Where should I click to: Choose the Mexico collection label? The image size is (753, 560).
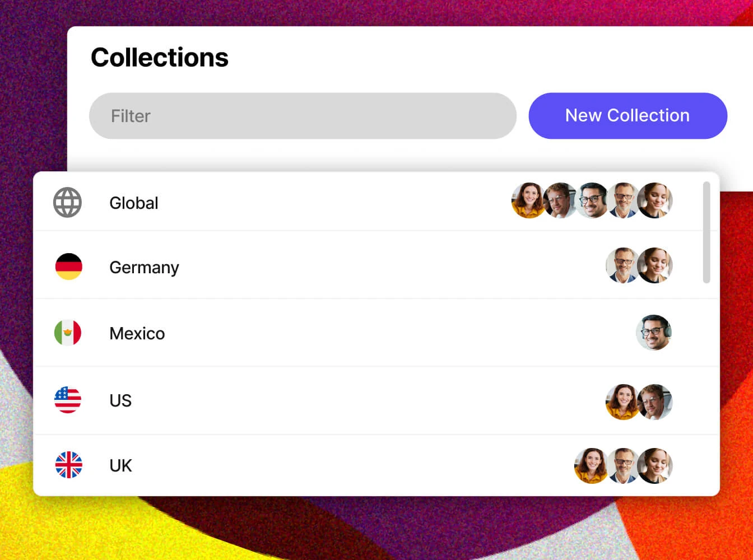point(137,333)
